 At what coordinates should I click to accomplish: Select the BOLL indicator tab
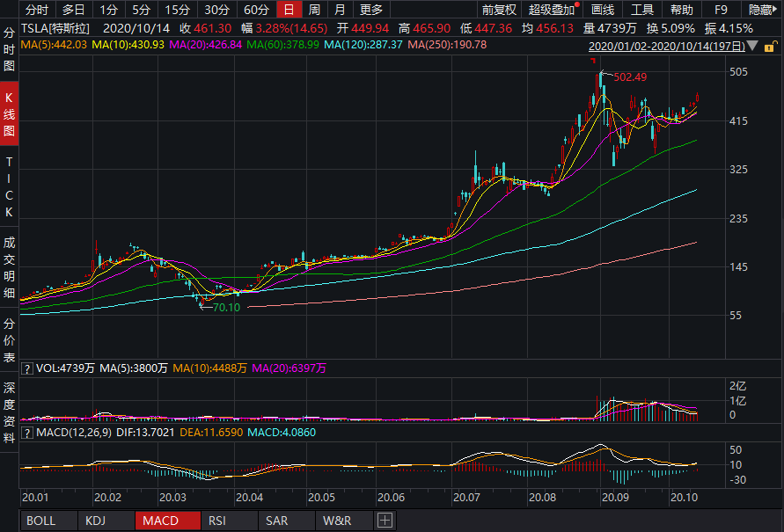(x=40, y=521)
